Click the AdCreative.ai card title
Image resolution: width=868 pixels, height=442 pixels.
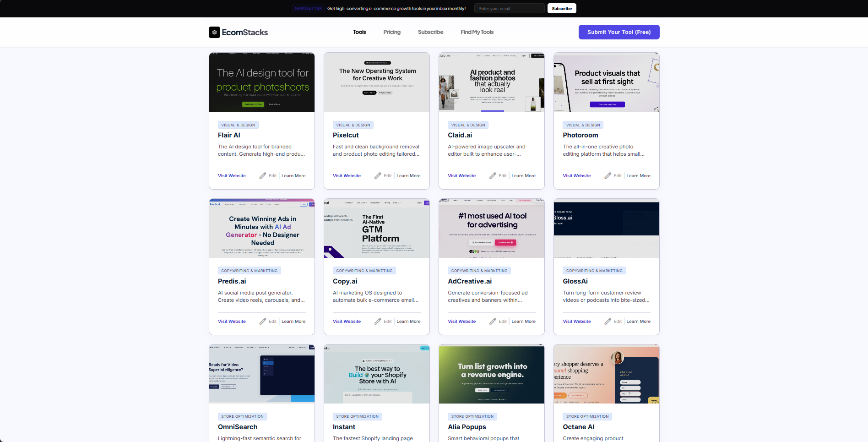pyautogui.click(x=470, y=281)
